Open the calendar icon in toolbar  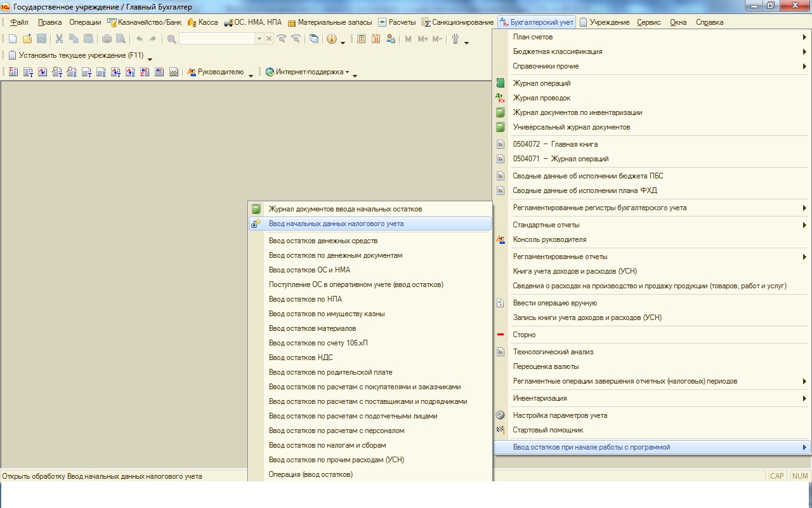pyautogui.click(x=376, y=39)
